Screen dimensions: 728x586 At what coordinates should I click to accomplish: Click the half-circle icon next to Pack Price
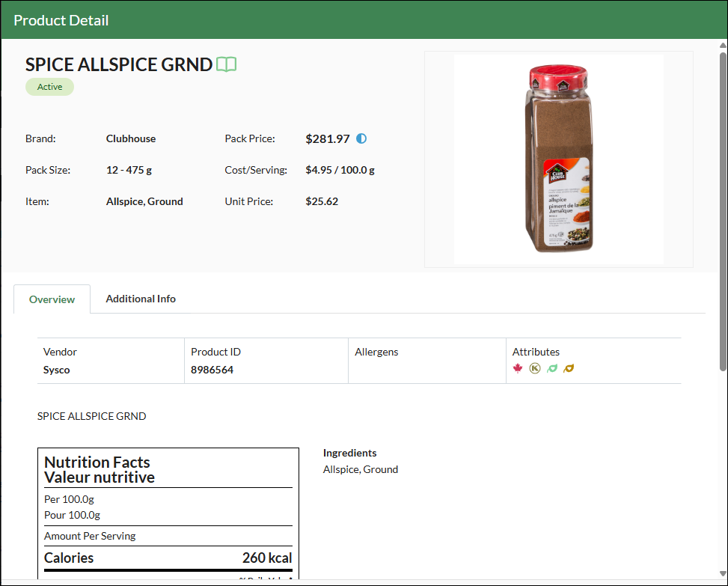(361, 138)
